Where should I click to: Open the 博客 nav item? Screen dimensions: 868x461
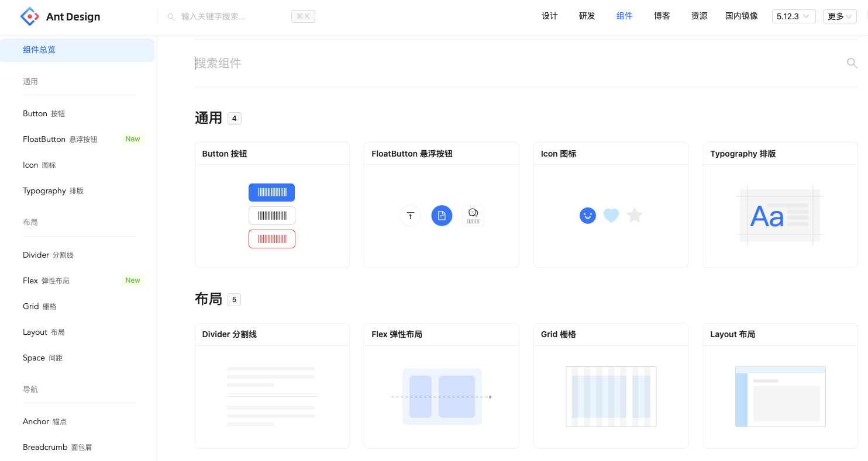[x=662, y=16]
